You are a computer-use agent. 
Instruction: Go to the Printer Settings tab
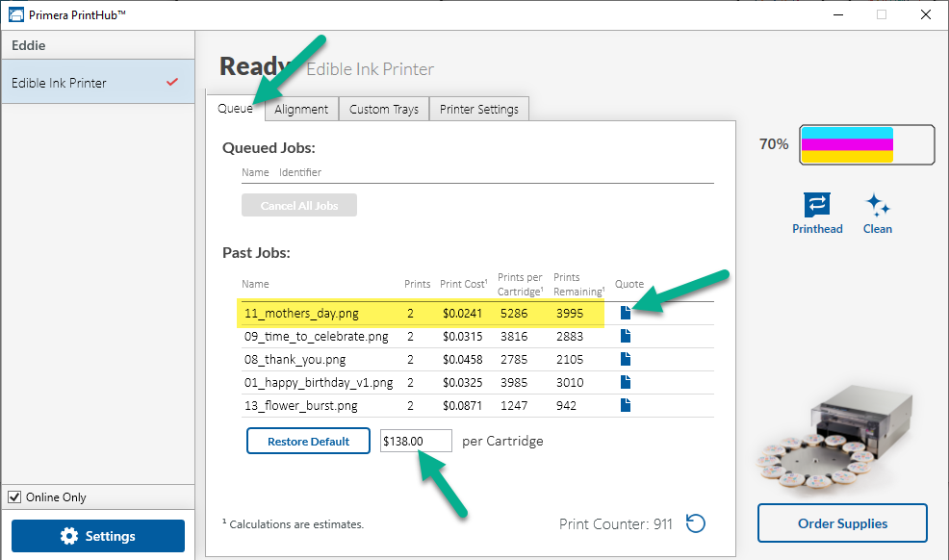tap(478, 109)
